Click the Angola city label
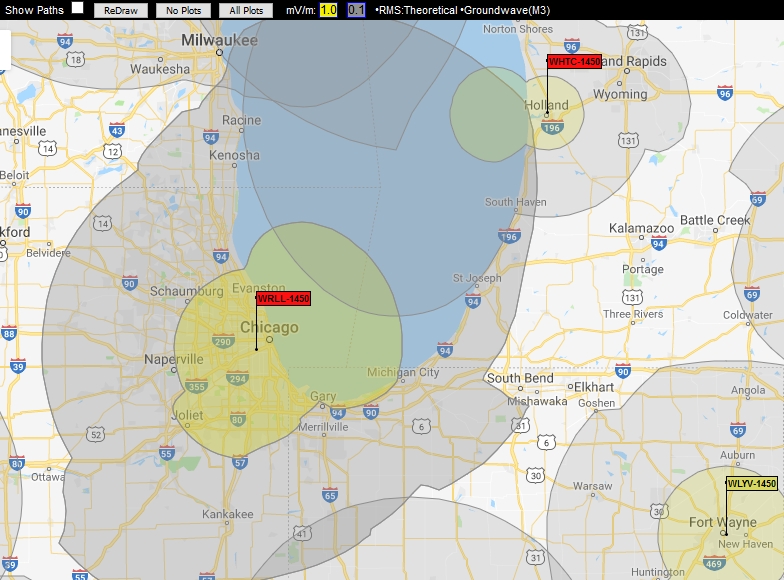The height and width of the screenshot is (580, 784). 748,390
